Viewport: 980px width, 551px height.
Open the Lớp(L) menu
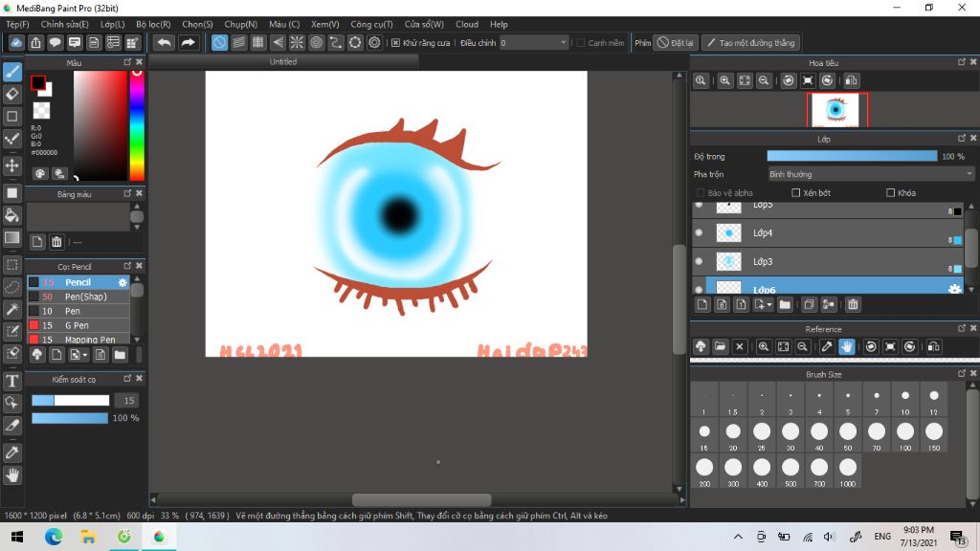click(x=113, y=24)
